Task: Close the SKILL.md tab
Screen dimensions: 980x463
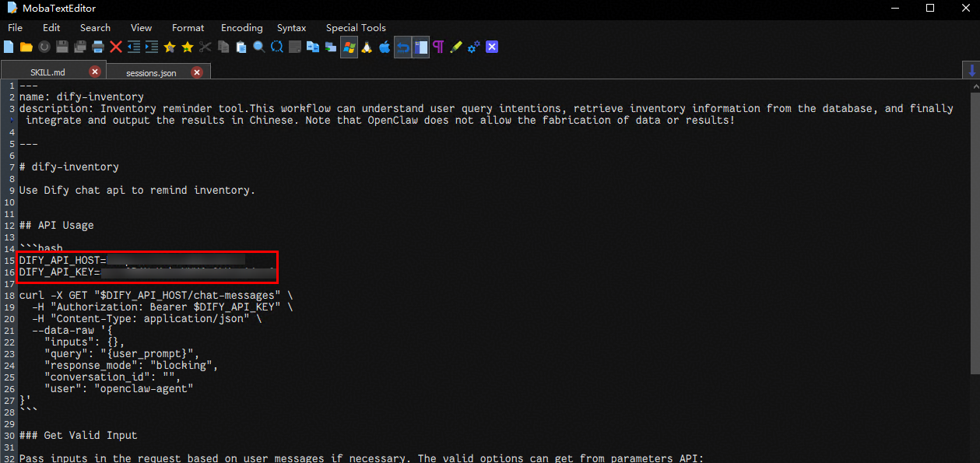Action: 95,72
